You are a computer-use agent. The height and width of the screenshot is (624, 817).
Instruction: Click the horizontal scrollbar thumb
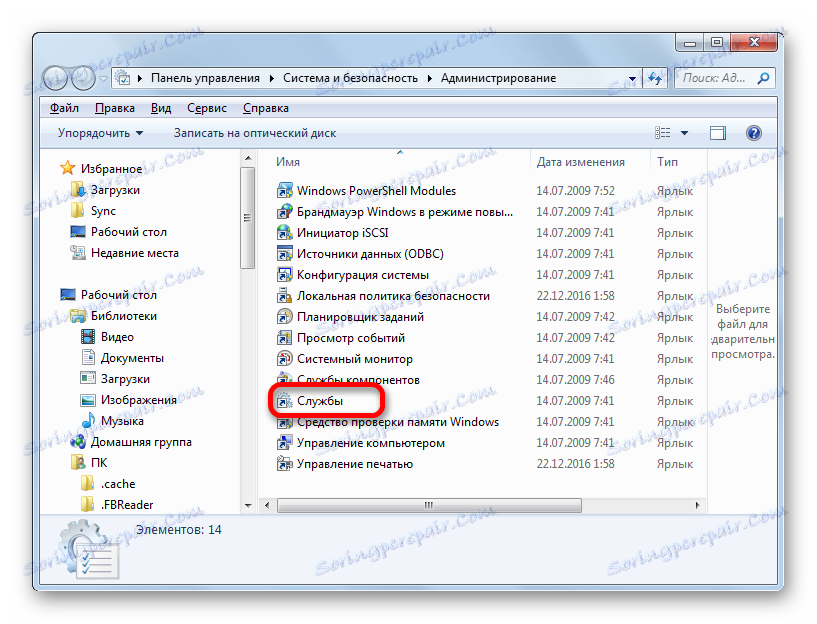(x=429, y=505)
